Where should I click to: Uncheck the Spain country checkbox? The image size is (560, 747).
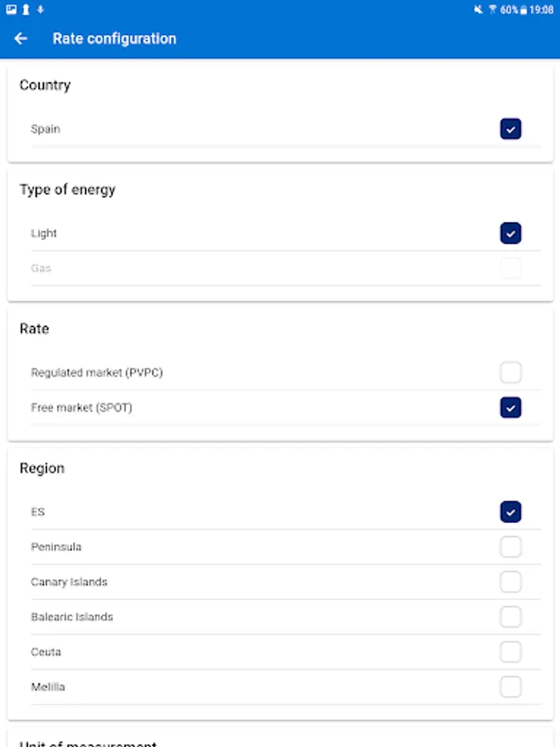(510, 129)
